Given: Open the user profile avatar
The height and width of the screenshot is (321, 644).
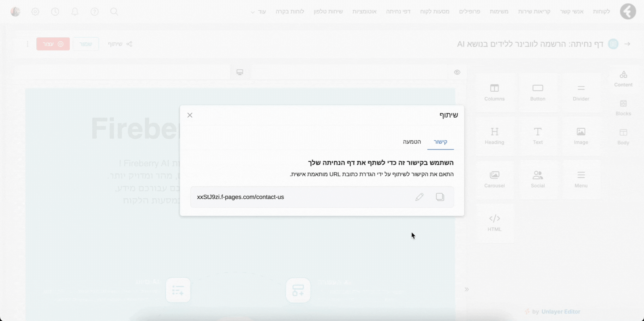Looking at the screenshot, I should coord(15,12).
